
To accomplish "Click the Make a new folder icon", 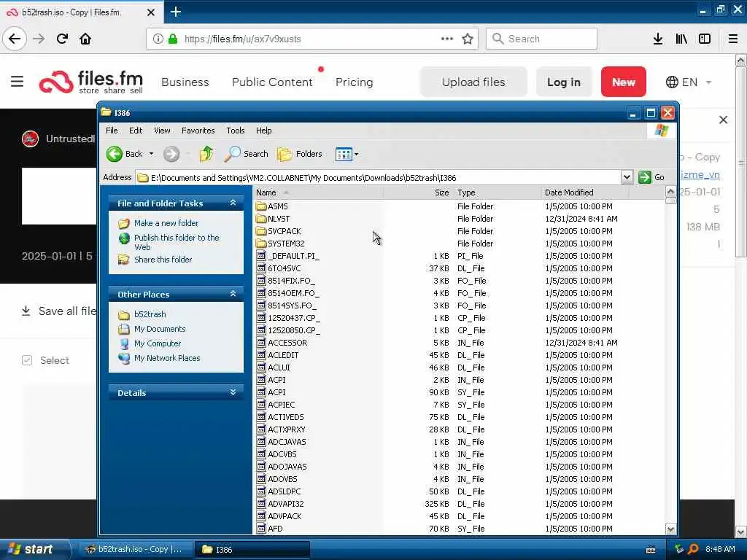I will coord(124,223).
